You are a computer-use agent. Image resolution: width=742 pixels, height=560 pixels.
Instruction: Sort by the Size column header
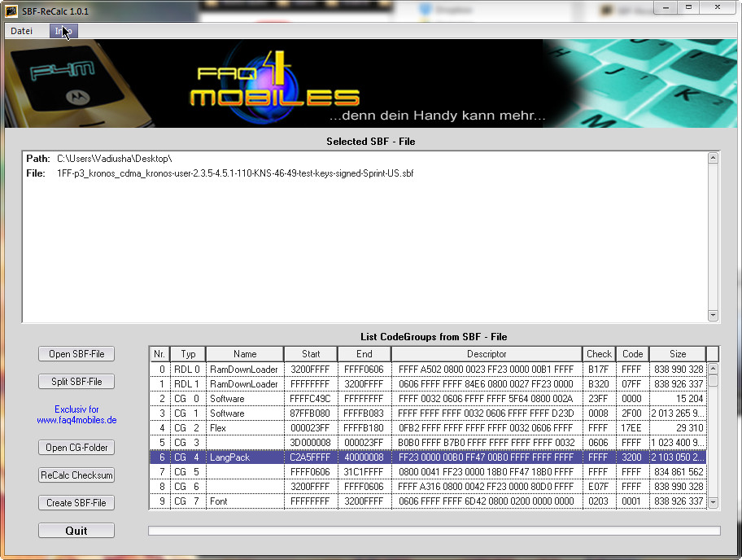click(x=678, y=354)
